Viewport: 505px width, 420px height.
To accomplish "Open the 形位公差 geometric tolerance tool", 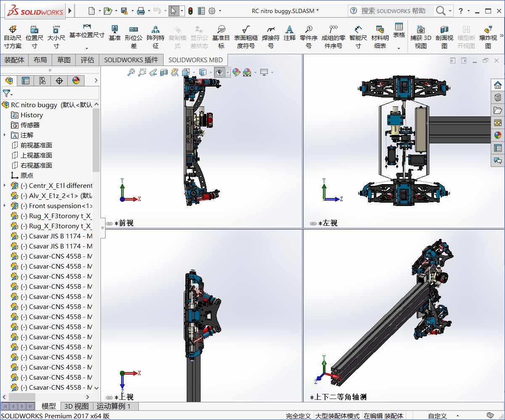I will point(134,36).
